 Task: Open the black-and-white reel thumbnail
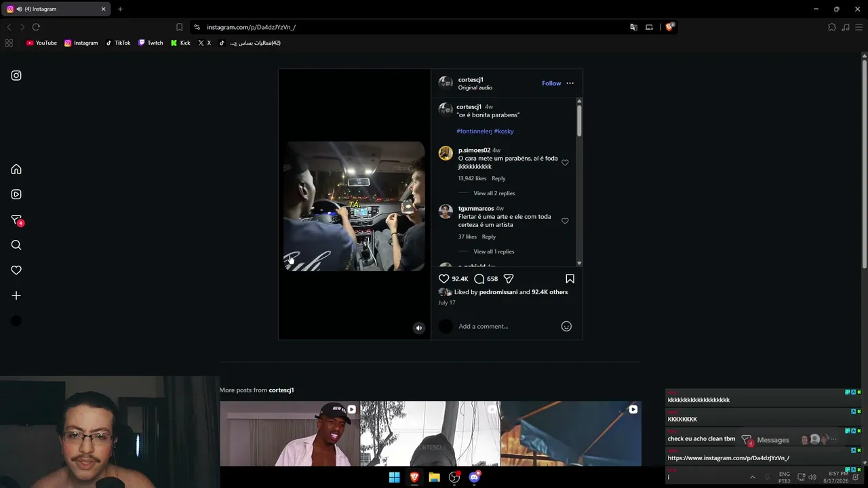(430, 434)
